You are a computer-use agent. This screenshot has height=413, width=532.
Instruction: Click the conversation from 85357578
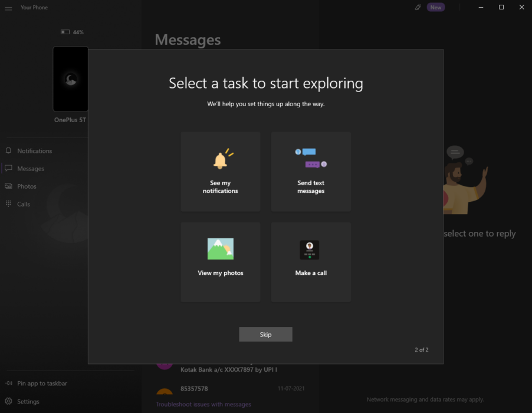click(195, 389)
